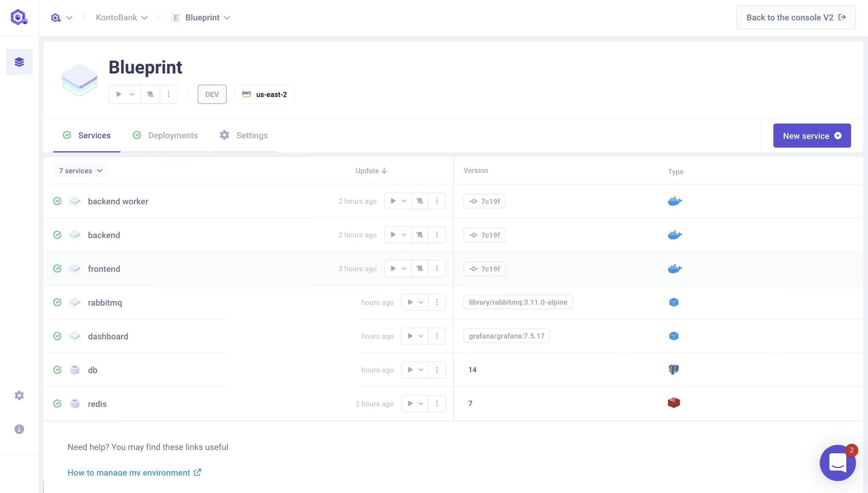Expand the 7 services filter dropdown
868x493 pixels.
tap(81, 170)
